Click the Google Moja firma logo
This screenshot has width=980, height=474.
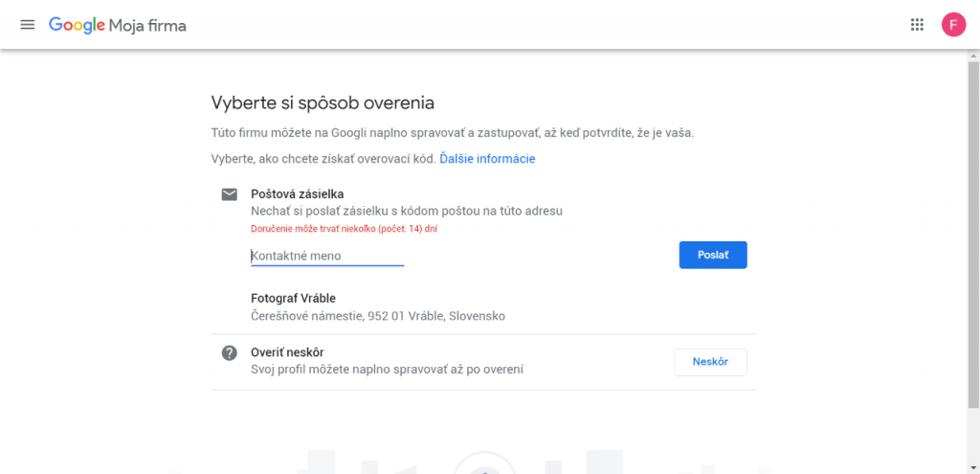point(118,25)
